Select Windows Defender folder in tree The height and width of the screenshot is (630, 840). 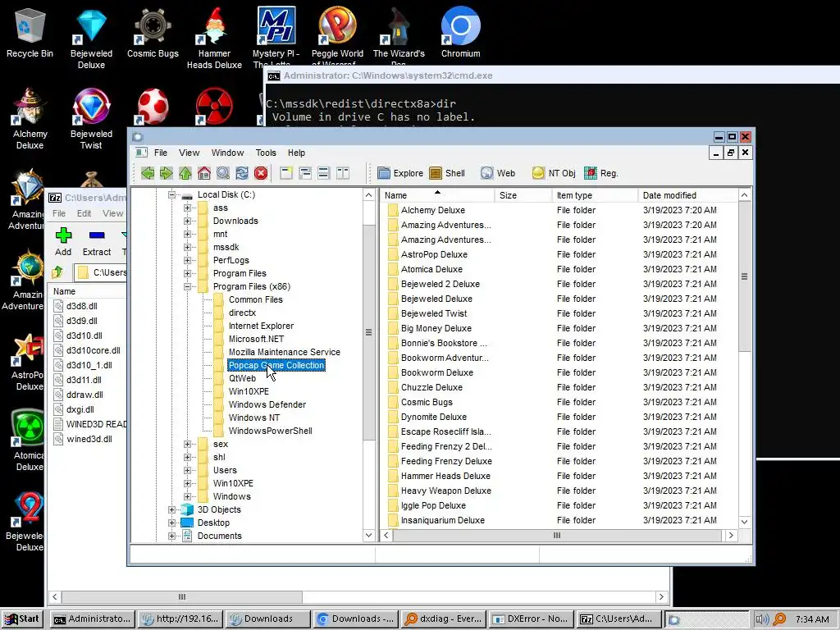click(267, 404)
